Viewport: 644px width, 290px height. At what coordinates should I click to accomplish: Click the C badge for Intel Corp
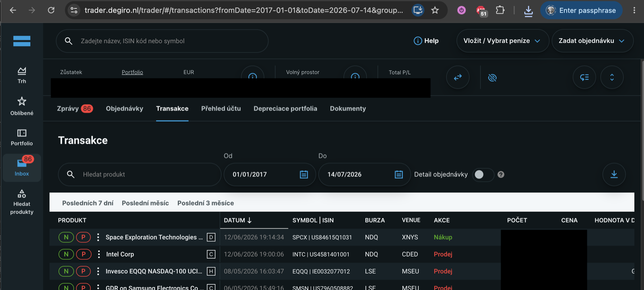(x=211, y=254)
